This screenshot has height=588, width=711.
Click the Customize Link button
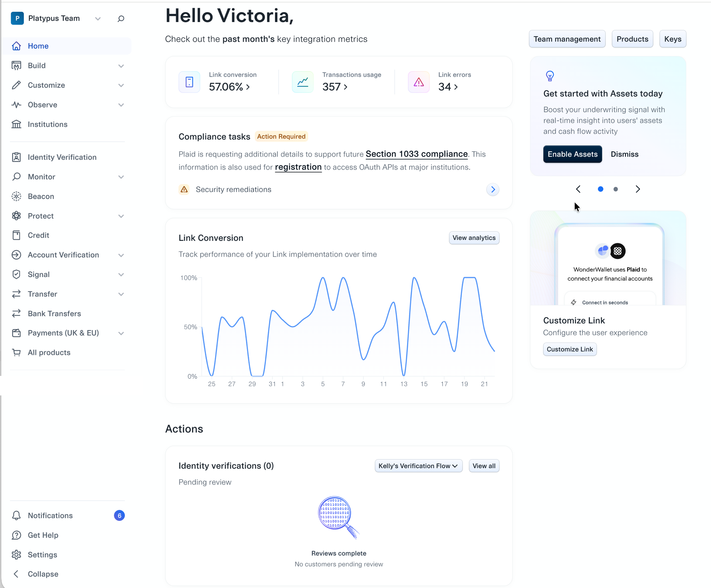tap(570, 349)
